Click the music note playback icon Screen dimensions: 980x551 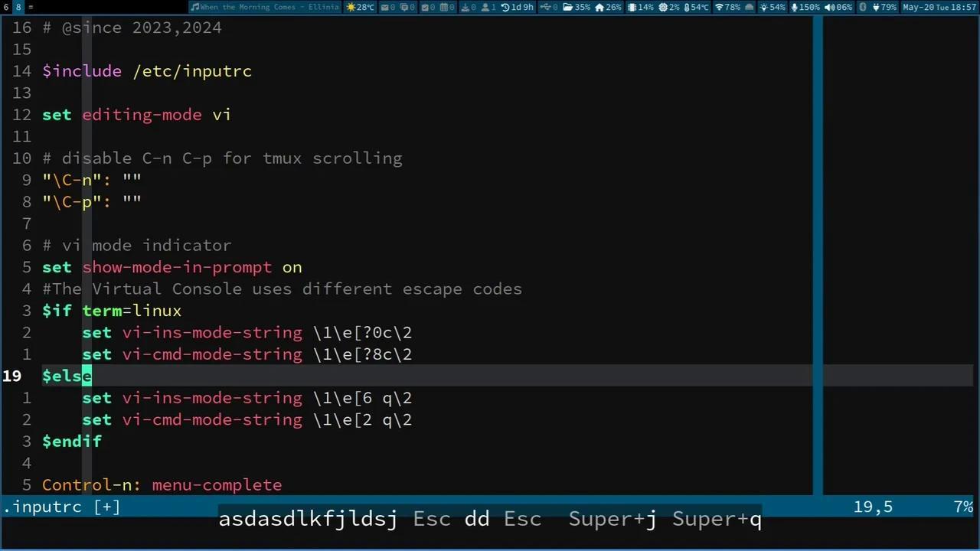(x=195, y=7)
